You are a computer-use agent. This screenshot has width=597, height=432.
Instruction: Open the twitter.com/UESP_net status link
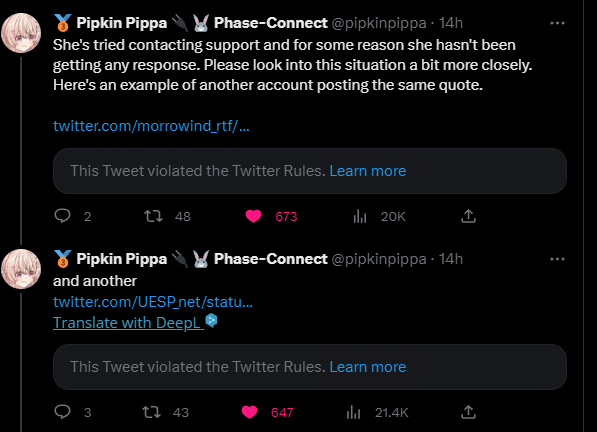coord(153,302)
